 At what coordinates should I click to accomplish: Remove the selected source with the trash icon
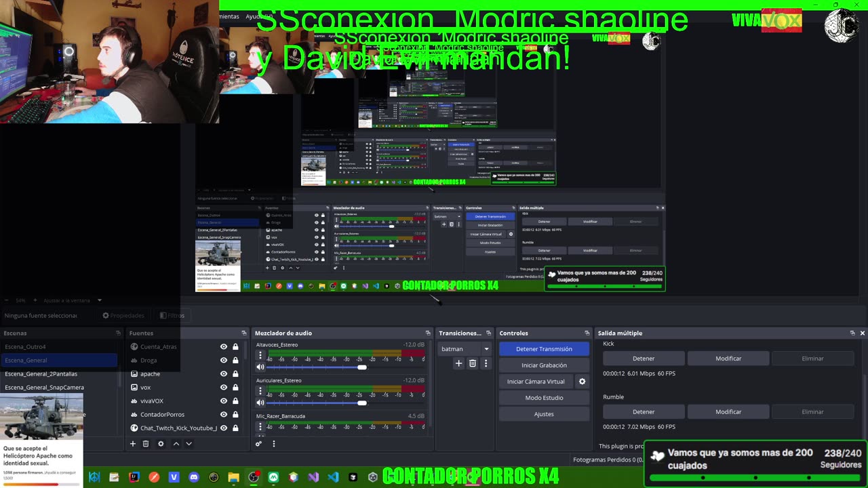[x=146, y=444]
